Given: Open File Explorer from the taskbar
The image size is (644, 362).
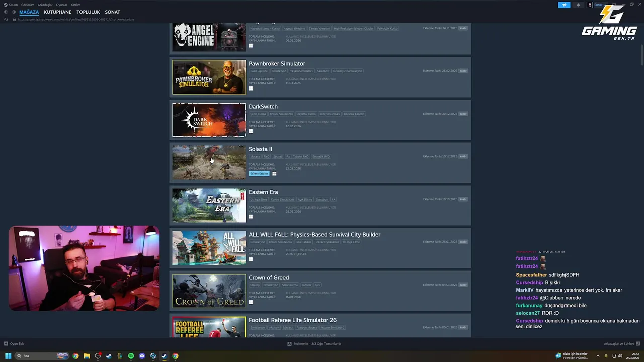Looking at the screenshot, I should pyautogui.click(x=87, y=356).
